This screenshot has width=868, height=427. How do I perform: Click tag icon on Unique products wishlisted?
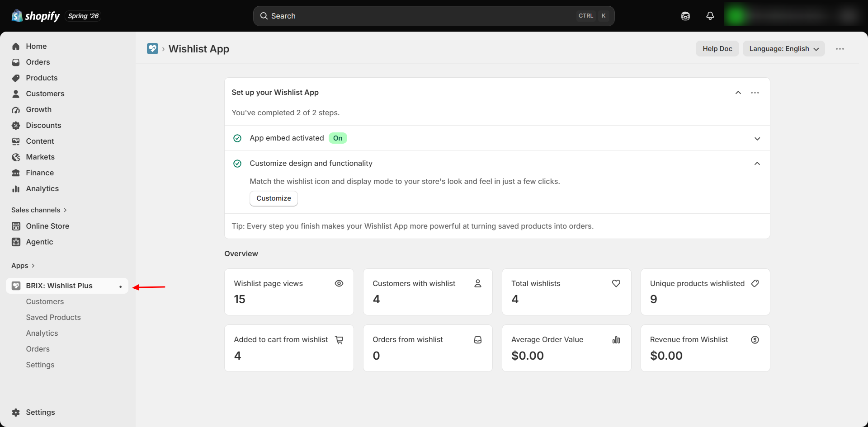point(755,283)
